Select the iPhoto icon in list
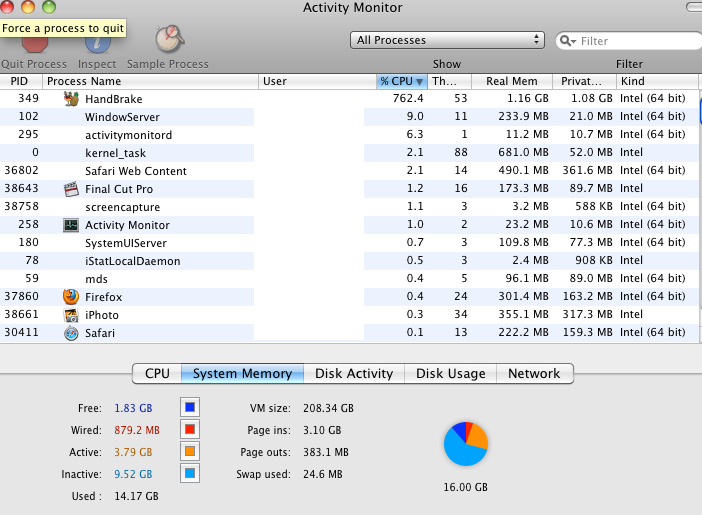 coord(71,315)
